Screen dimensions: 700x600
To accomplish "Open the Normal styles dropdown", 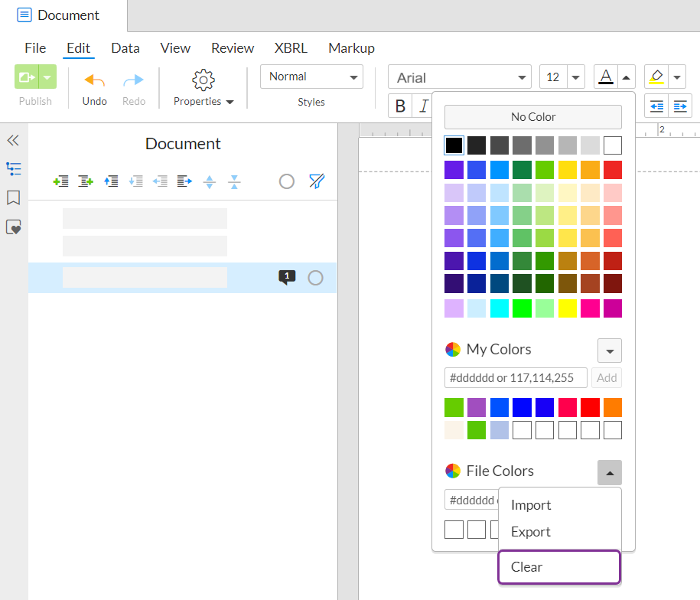I will point(311,77).
